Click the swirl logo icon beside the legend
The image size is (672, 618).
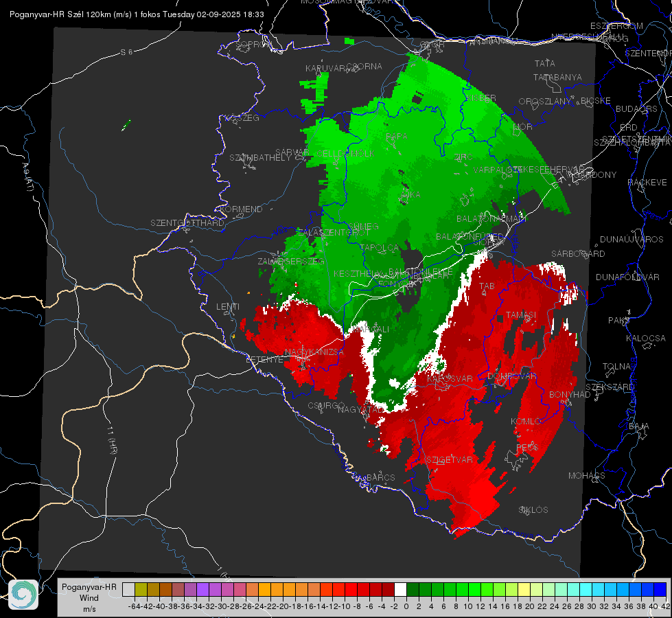(x=23, y=595)
